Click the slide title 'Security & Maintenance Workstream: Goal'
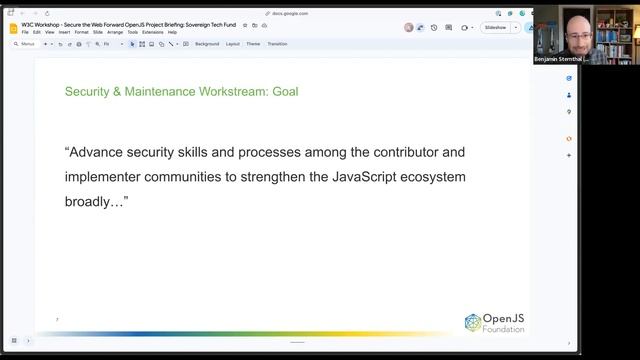The width and height of the screenshot is (640, 360). [182, 91]
